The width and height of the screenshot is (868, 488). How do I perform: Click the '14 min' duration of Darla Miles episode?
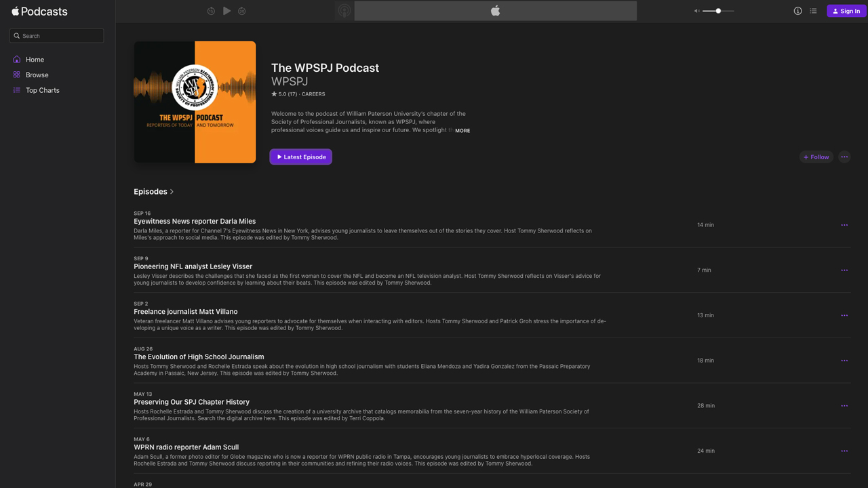tap(705, 225)
